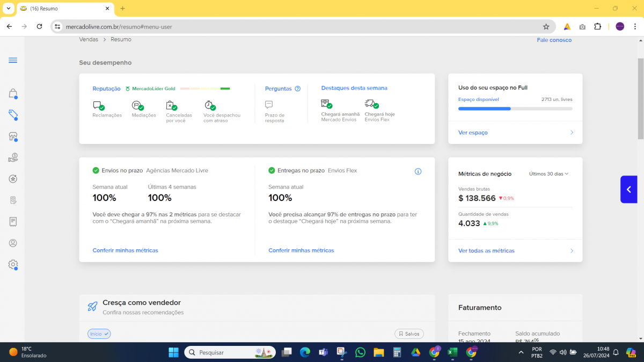The image size is (644, 362).
Task: Click the reputation color thermometer bar
Action: [205, 89]
